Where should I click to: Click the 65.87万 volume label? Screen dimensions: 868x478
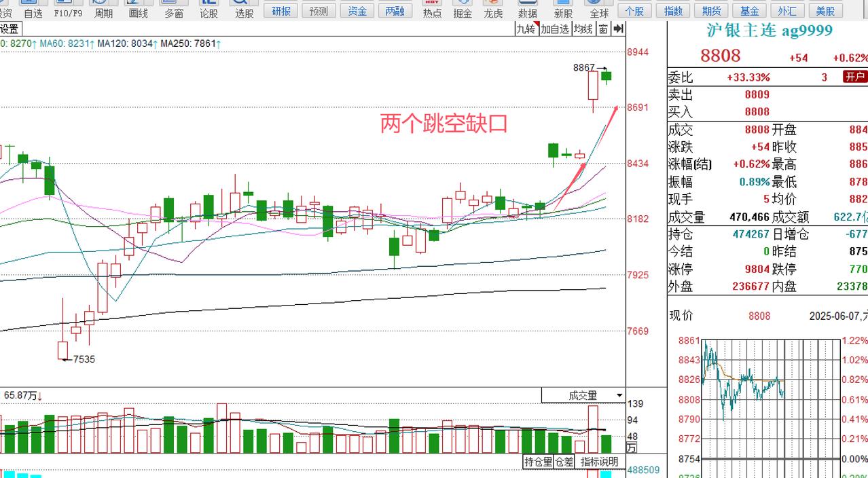[24, 395]
